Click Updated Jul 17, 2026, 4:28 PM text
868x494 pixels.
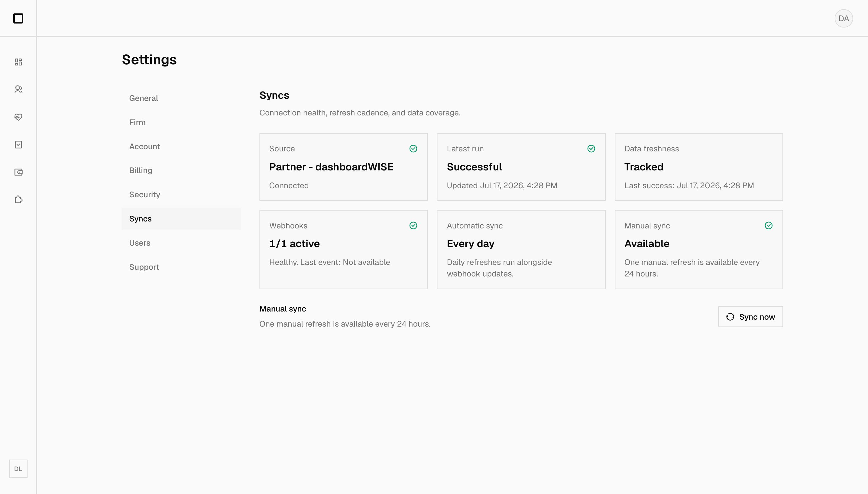(x=502, y=186)
